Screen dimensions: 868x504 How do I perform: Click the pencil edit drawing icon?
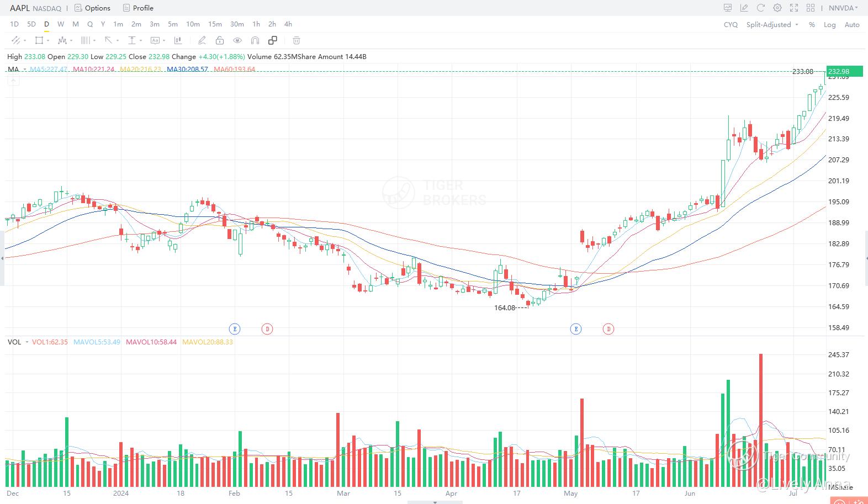point(202,40)
